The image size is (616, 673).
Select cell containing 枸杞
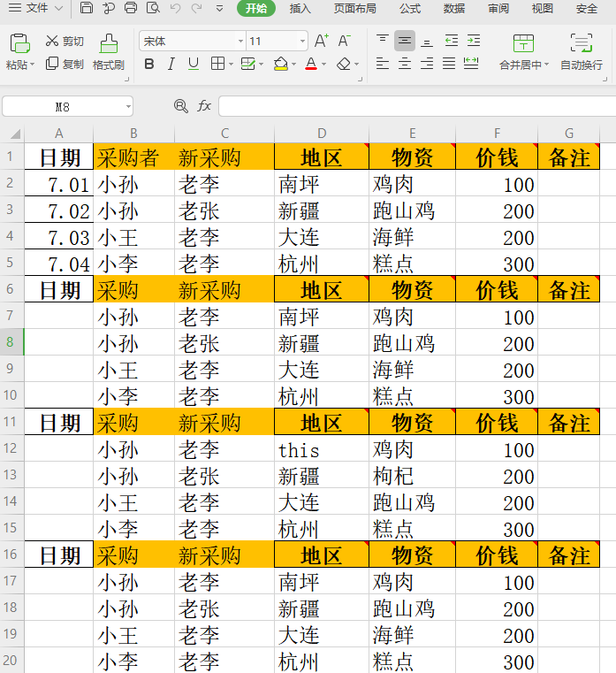point(412,475)
